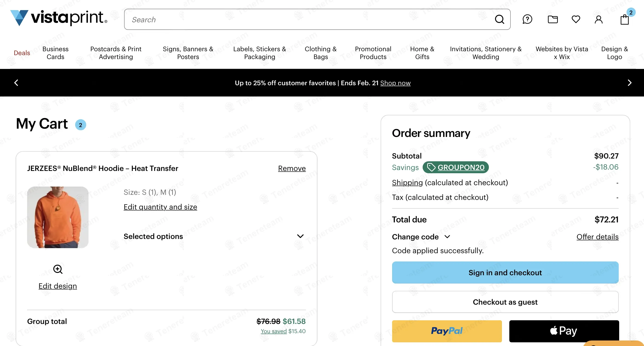
Task: Open favorites heart icon
Action: (x=576, y=19)
